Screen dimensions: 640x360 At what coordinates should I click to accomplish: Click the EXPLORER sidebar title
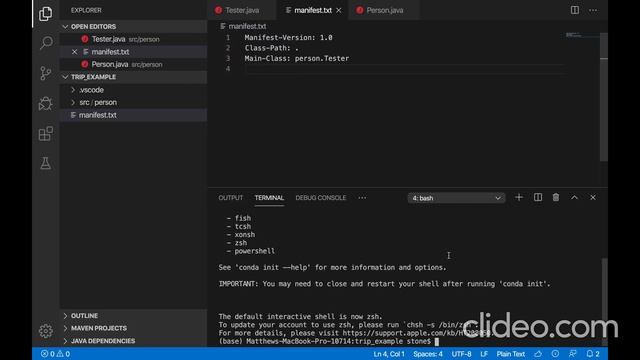click(86, 10)
